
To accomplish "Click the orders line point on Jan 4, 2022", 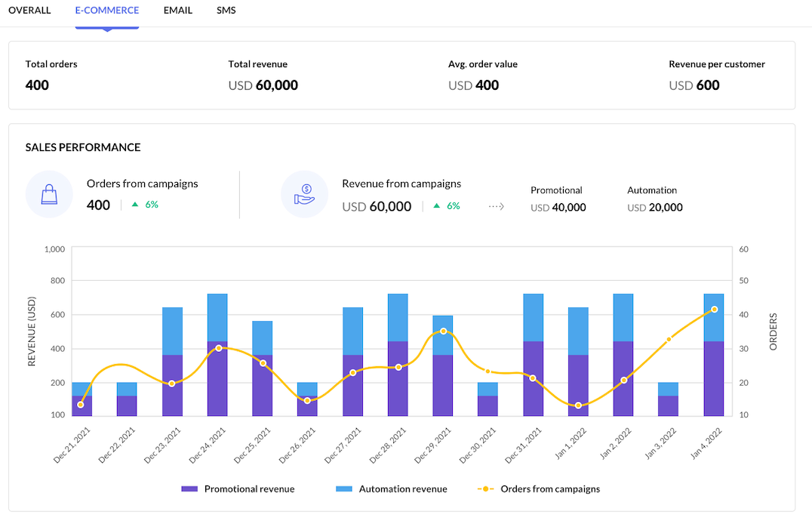I will point(714,310).
